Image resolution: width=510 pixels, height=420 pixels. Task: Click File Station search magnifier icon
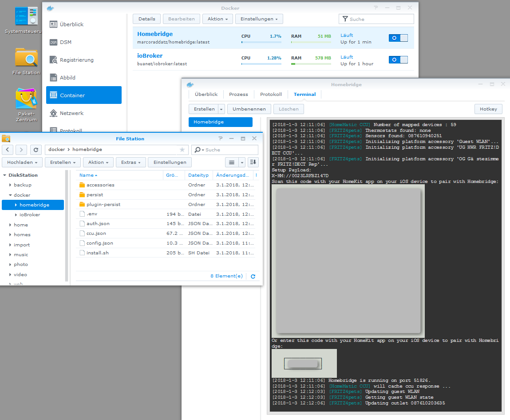click(198, 150)
